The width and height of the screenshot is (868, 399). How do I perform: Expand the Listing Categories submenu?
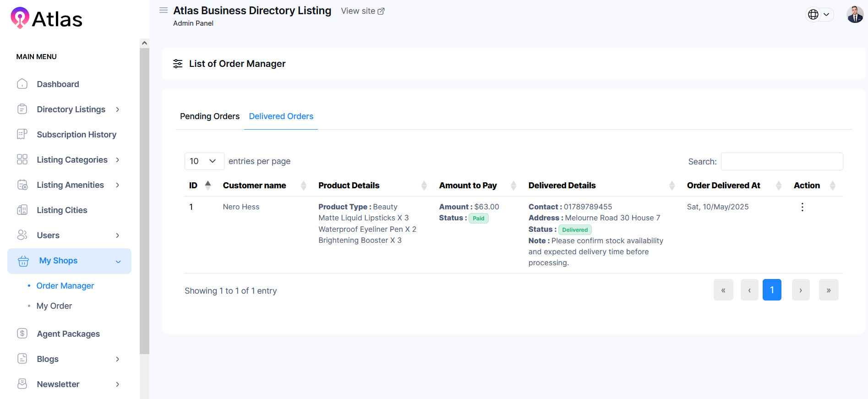[118, 160]
